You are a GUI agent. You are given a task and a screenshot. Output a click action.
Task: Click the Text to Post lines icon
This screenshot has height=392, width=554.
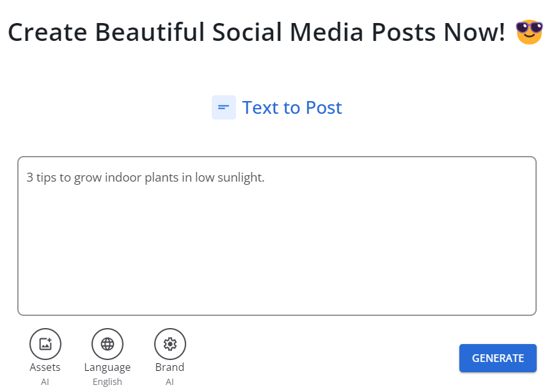(x=224, y=107)
